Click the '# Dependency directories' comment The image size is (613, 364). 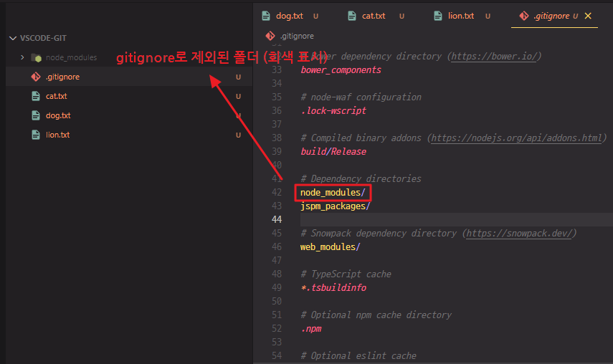[x=361, y=179]
